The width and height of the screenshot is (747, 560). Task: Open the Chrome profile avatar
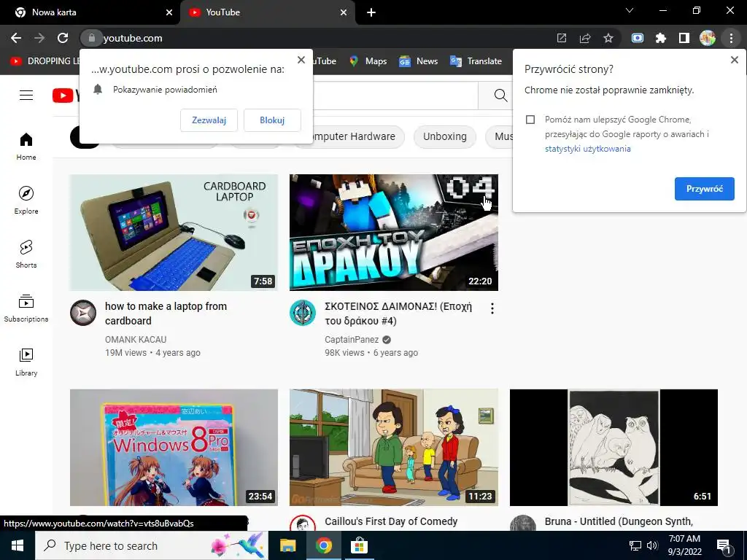pyautogui.click(x=708, y=38)
